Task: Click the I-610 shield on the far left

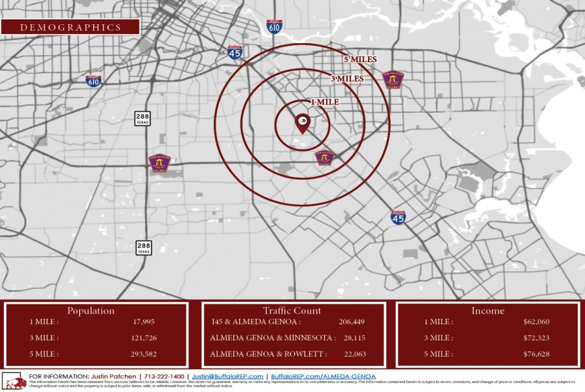Action: coord(92,80)
